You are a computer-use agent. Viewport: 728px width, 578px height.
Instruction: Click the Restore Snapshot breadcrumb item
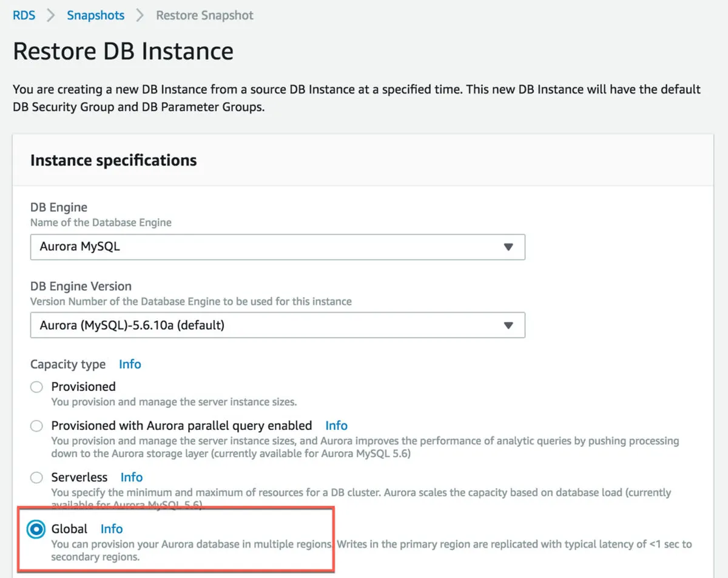[204, 15]
